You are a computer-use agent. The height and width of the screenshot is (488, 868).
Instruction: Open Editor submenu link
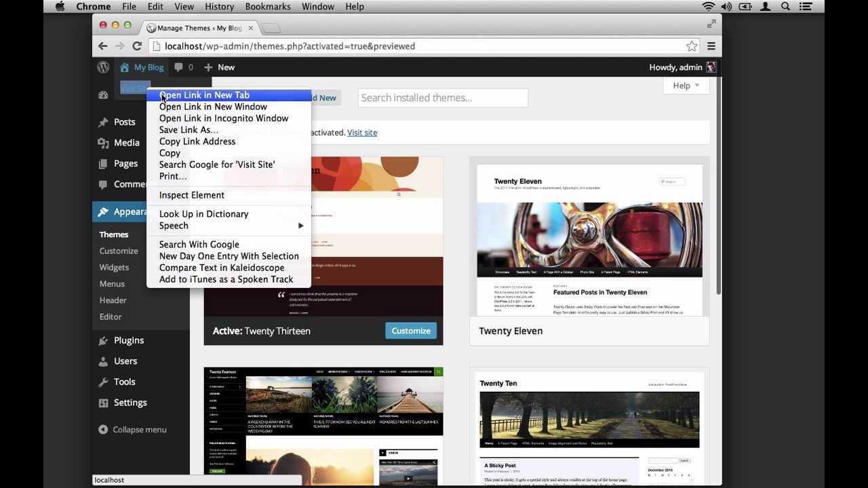[111, 317]
